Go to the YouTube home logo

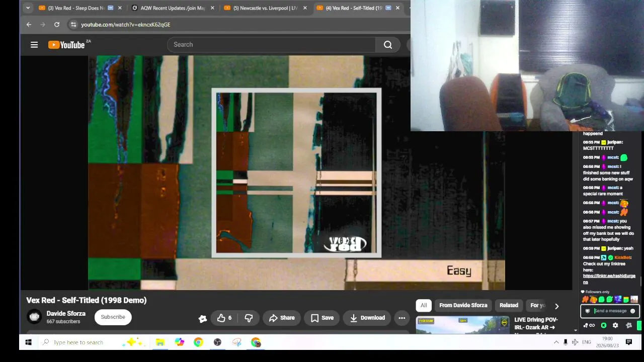pyautogui.click(x=66, y=45)
